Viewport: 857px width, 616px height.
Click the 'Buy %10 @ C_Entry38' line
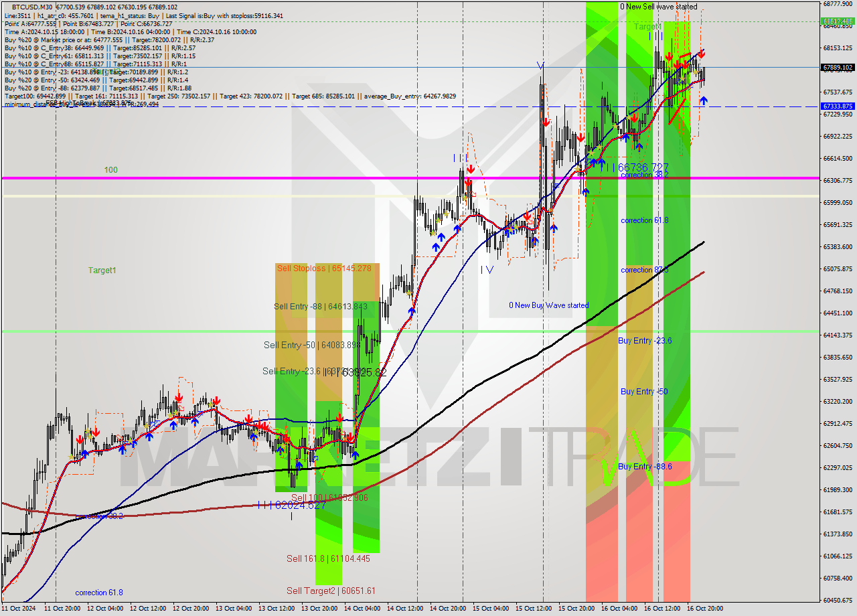click(x=100, y=48)
